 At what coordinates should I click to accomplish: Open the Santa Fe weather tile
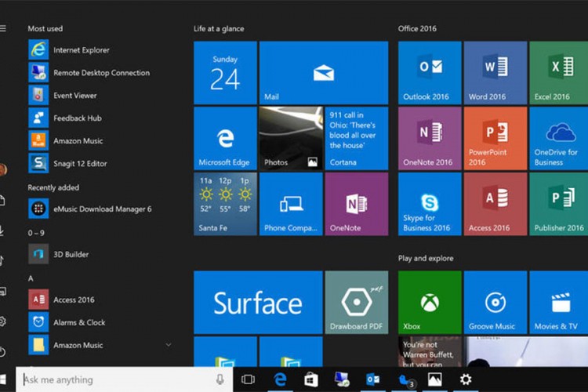[x=225, y=204]
